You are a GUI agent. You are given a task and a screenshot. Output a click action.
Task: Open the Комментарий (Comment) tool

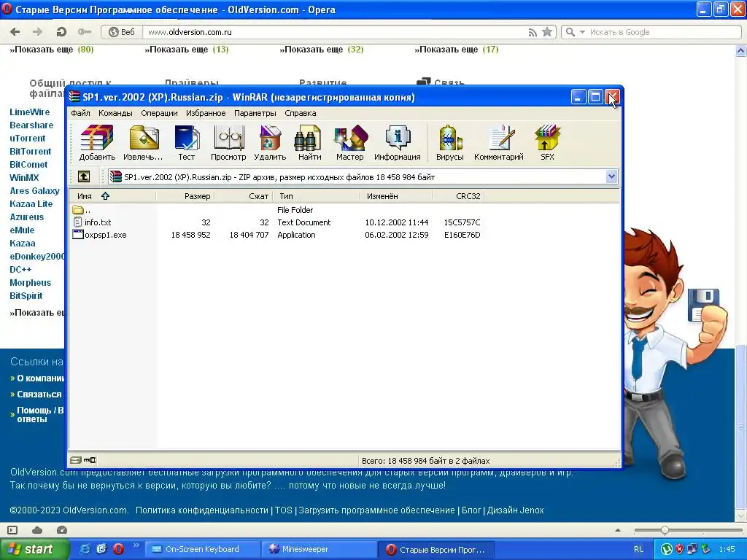tap(499, 142)
